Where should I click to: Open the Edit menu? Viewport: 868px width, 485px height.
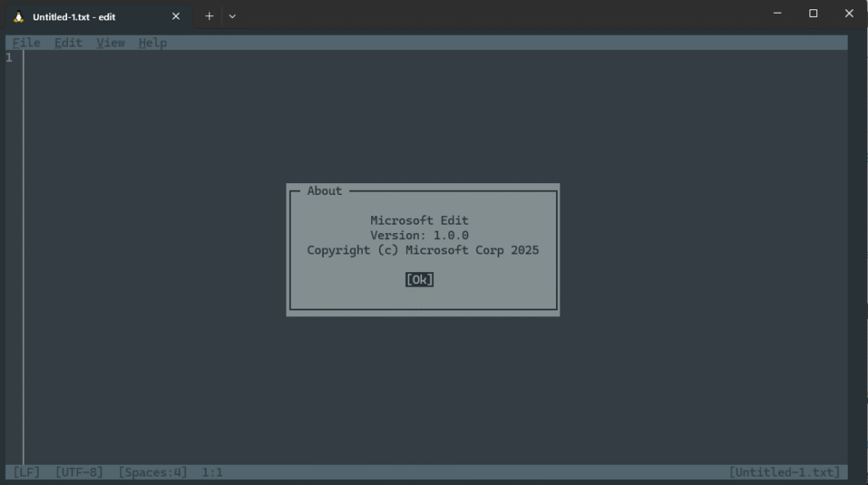(x=68, y=42)
